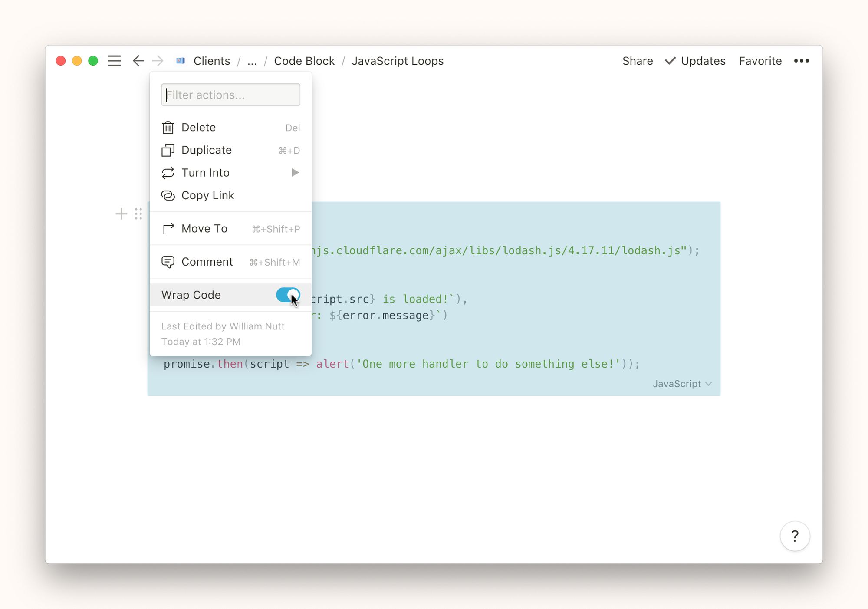Click the Move To icon
This screenshot has width=868, height=609.
click(169, 228)
